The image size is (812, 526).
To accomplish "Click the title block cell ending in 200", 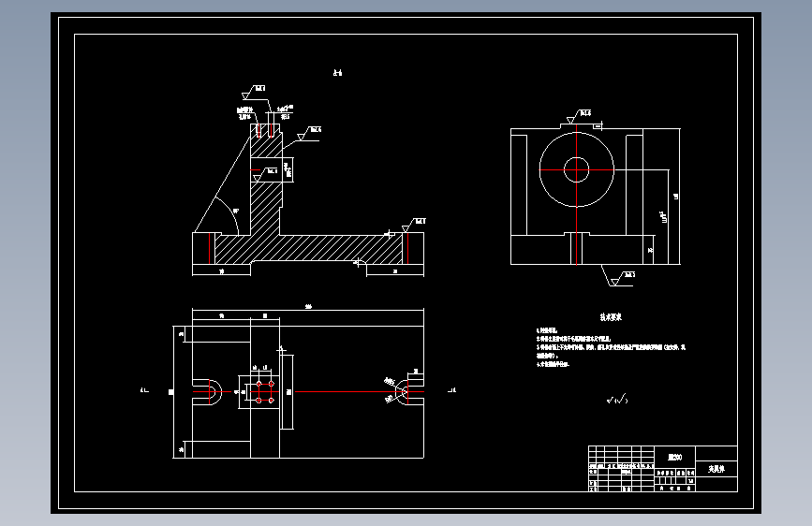I will pos(674,457).
